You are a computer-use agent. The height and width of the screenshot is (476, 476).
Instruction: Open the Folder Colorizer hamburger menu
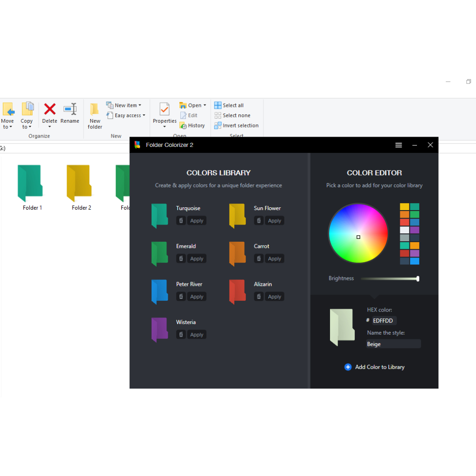398,145
